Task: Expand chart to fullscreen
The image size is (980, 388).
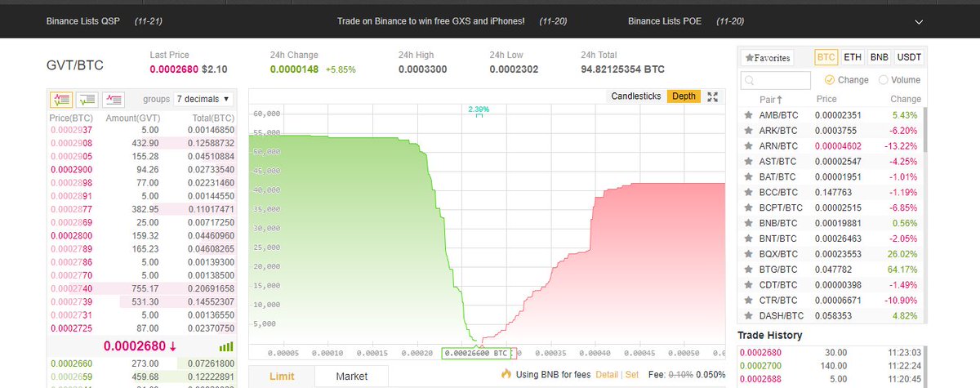Action: click(712, 96)
